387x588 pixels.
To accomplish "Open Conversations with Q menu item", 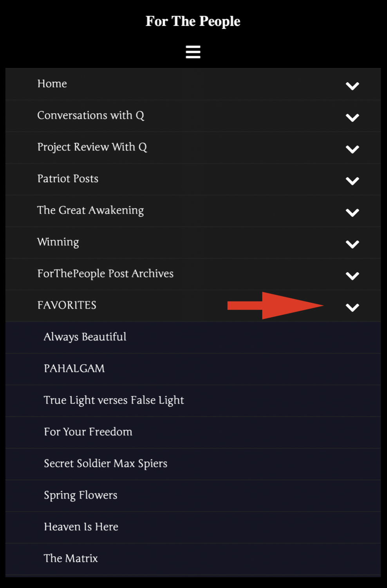I will [x=90, y=116].
